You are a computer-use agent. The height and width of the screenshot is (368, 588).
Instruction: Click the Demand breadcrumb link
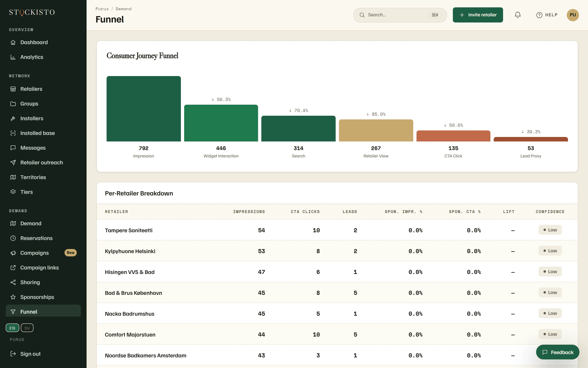coord(124,9)
